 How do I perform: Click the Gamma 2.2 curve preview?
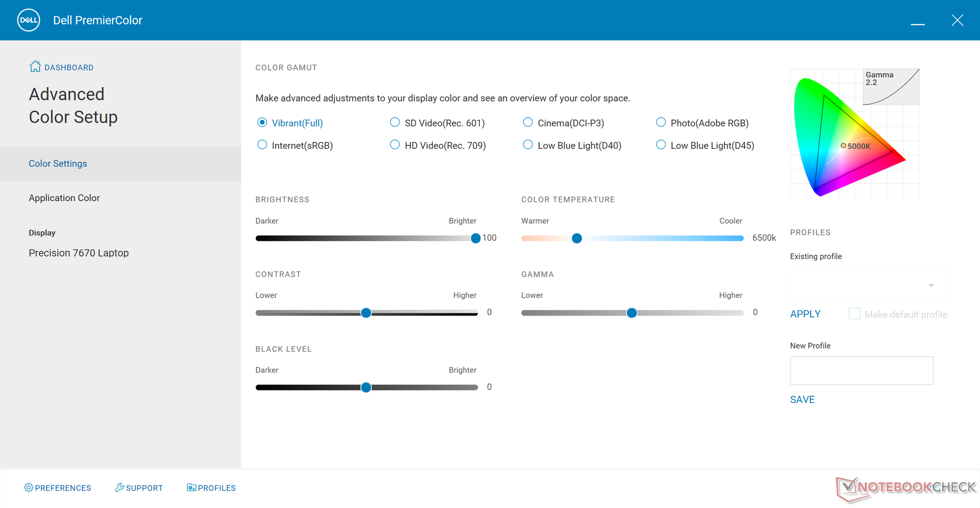891,87
